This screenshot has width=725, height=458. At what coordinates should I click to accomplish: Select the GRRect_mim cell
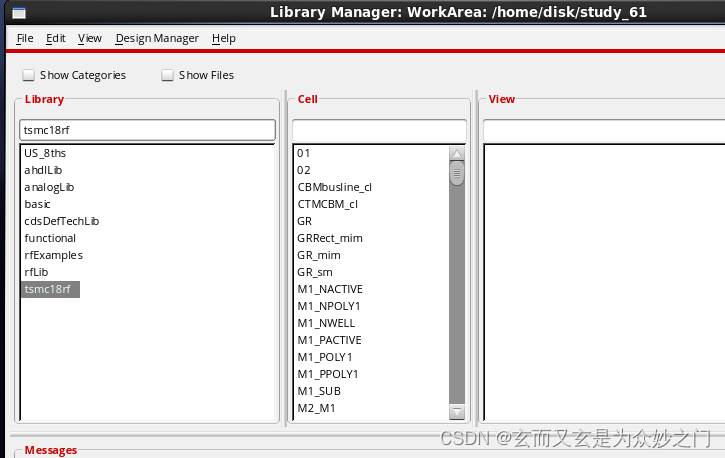tap(330, 238)
